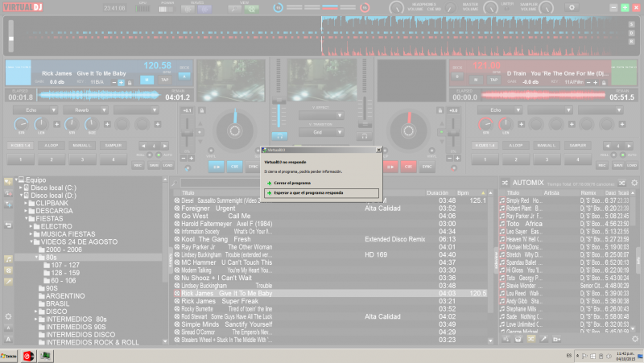
Task: Click the CUE button on the right deck
Action: pyautogui.click(x=408, y=166)
